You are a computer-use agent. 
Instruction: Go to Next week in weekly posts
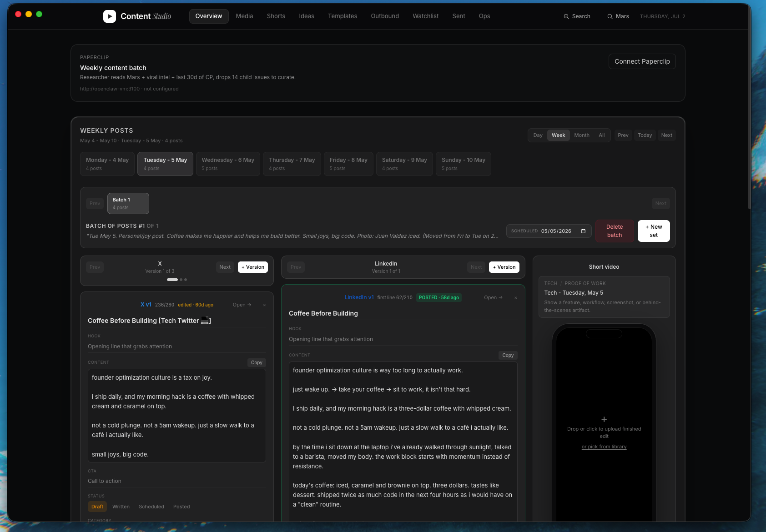click(x=667, y=135)
